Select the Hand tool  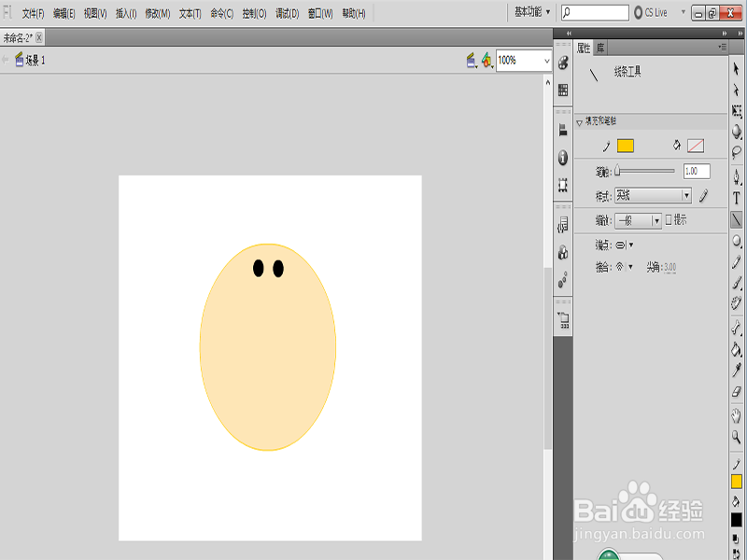[737, 415]
